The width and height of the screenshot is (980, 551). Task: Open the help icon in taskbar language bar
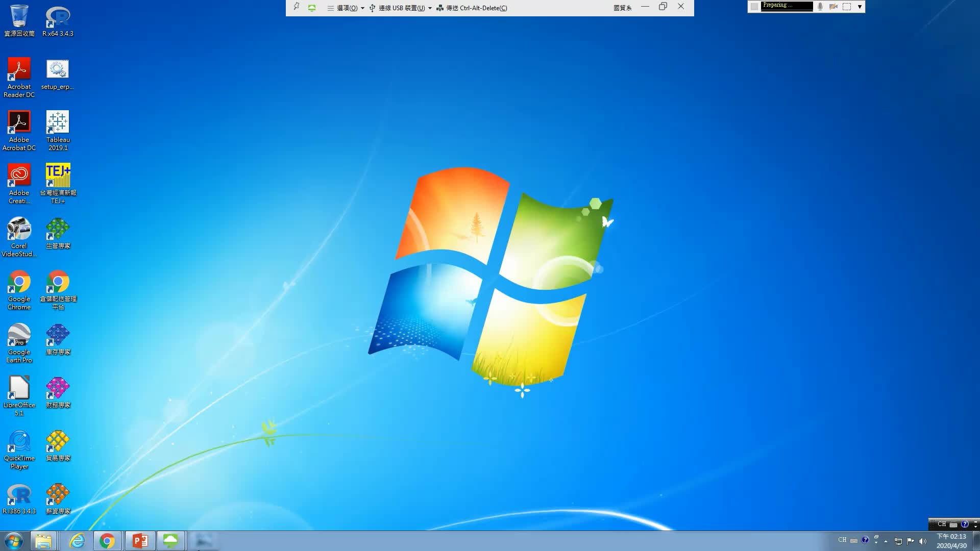point(865,540)
